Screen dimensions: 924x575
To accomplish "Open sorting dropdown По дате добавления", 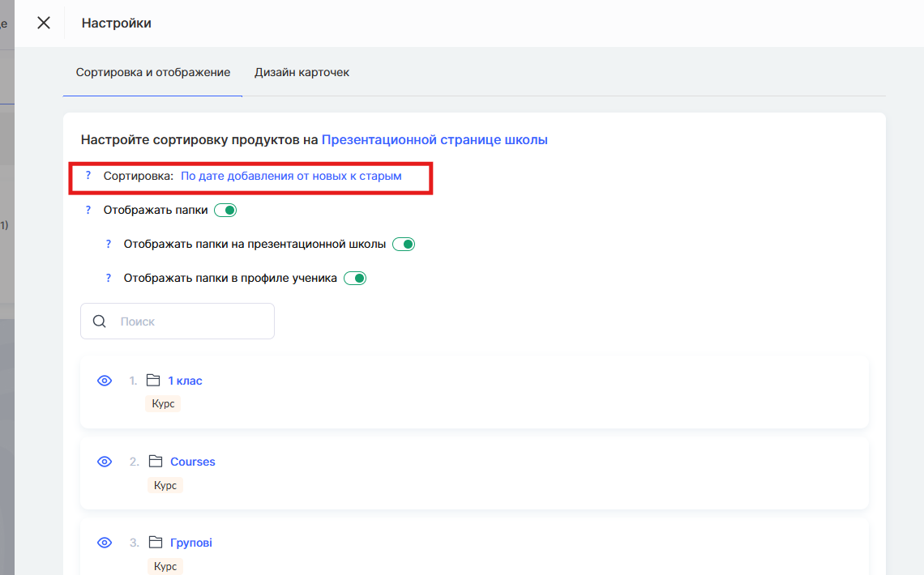I will (291, 176).
